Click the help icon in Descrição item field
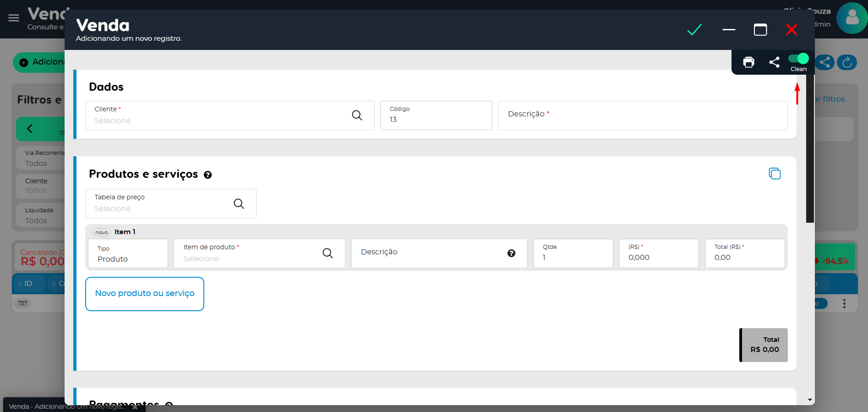868x412 pixels. 511,253
